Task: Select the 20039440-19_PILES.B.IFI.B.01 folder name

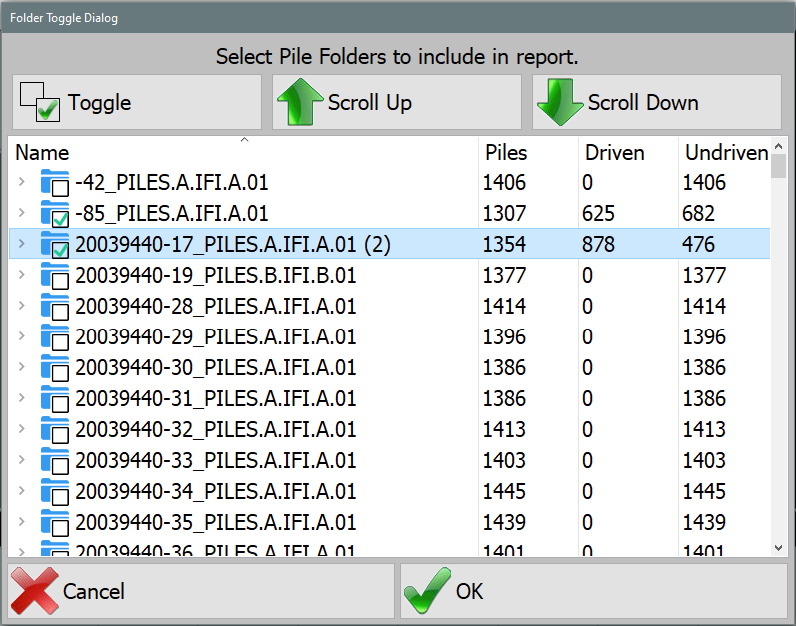Action: [216, 275]
